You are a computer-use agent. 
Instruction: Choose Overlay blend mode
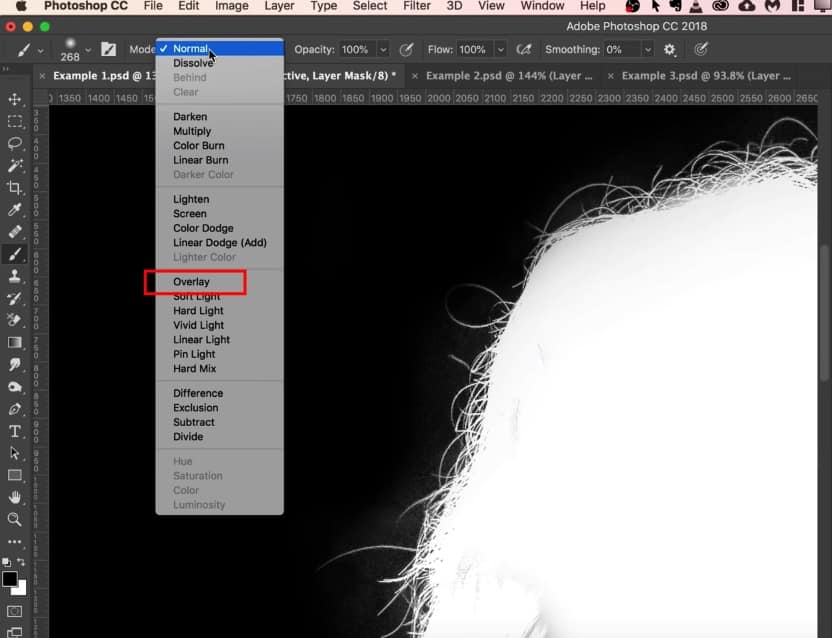[x=191, y=282]
